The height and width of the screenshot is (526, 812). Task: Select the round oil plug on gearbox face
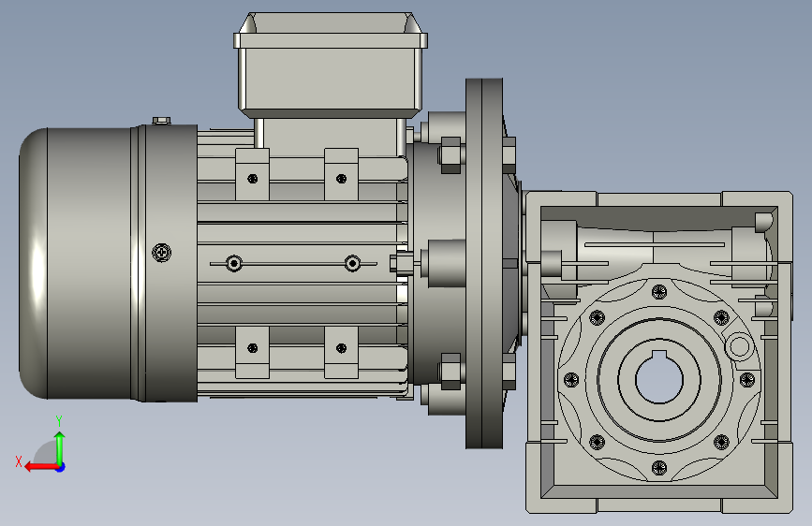pyautogui.click(x=739, y=347)
